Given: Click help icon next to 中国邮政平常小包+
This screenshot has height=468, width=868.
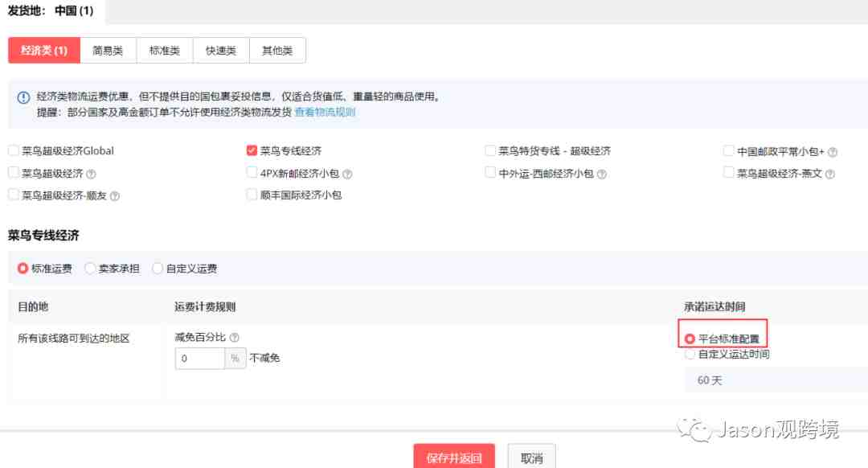Looking at the screenshot, I should [832, 152].
